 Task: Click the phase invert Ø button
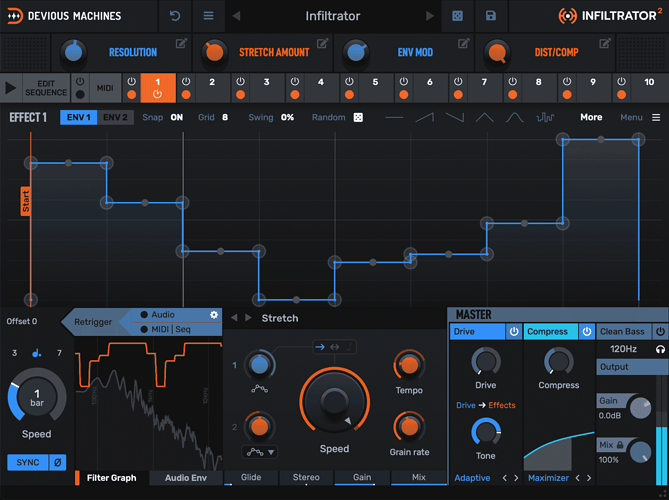(58, 462)
